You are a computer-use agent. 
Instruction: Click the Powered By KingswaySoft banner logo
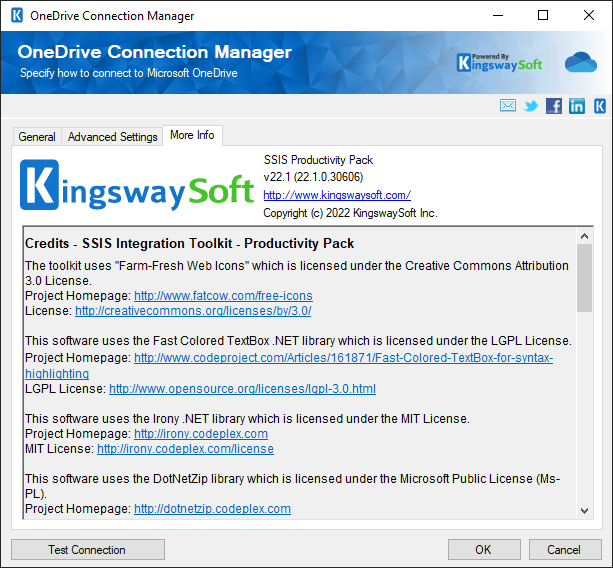(x=499, y=63)
